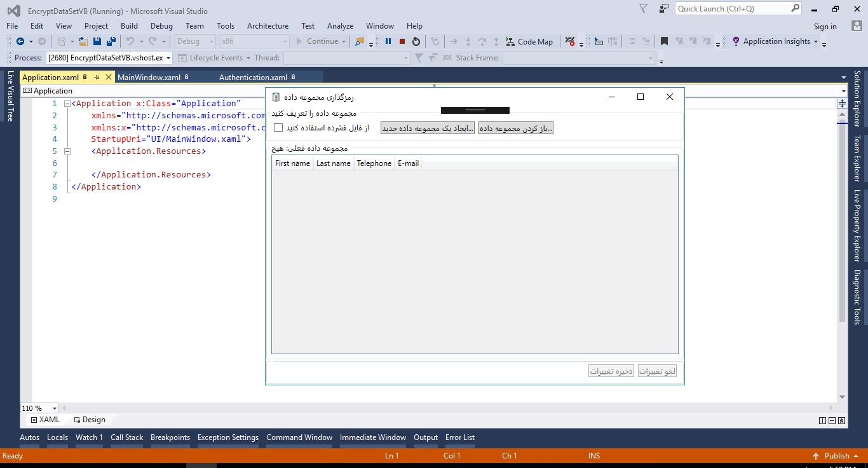
Task: Click the 'باز کردن مجموعه داده' button
Action: 516,128
